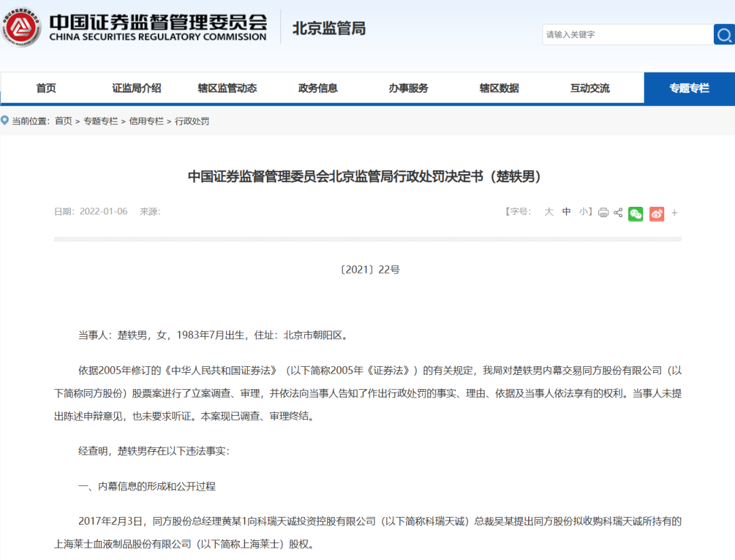Click the share icon
735x560 pixels.
pyautogui.click(x=618, y=212)
